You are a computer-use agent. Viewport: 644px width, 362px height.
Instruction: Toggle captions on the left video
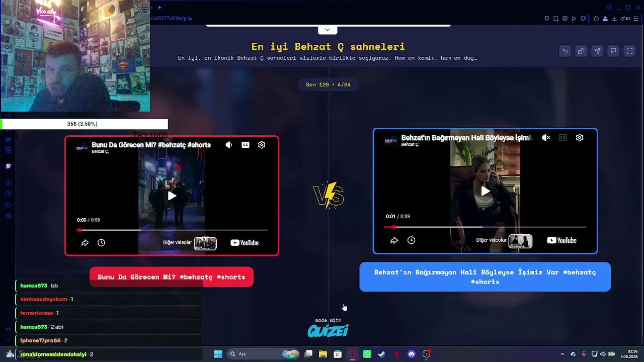coord(246,145)
